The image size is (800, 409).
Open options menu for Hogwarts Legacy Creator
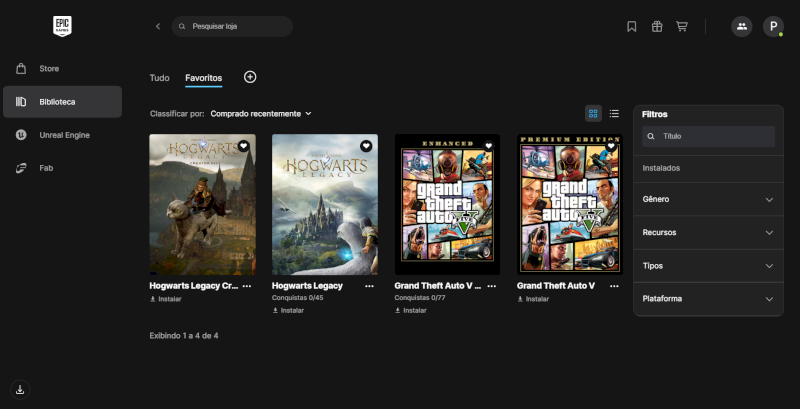coord(247,286)
